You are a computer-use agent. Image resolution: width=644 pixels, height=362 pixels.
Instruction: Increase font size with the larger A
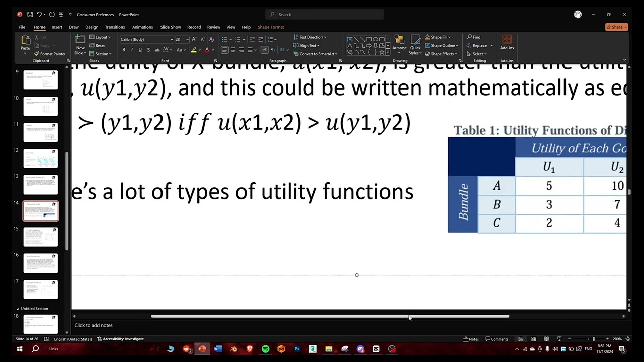[x=194, y=39]
